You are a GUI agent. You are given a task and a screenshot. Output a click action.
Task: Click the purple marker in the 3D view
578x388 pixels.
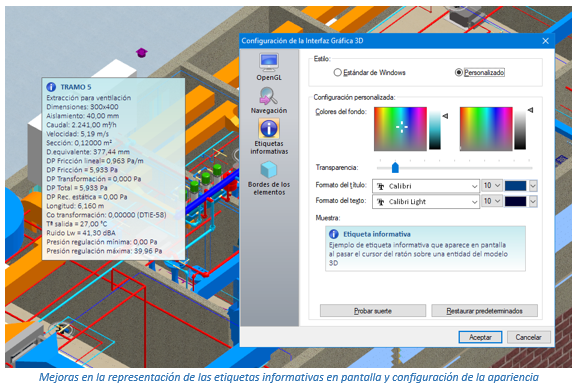tap(142, 52)
